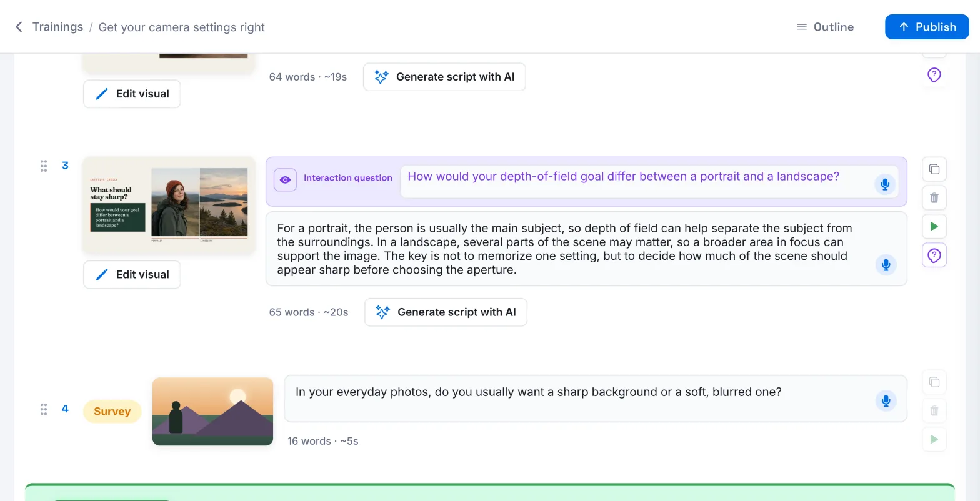Duplicate survey slide 4
Screen dimensions: 980x501
934,382
